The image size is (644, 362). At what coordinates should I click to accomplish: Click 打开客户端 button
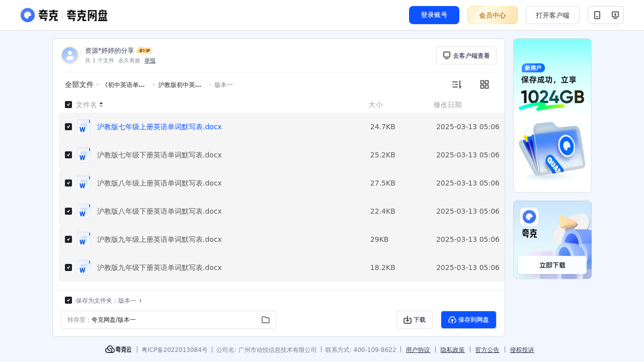(552, 15)
